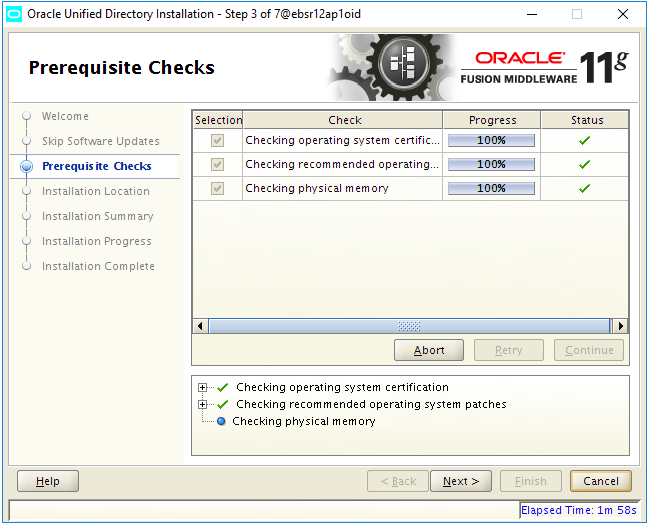
Task: Toggle checkbox for recommended operating... check
Action: click(217, 165)
